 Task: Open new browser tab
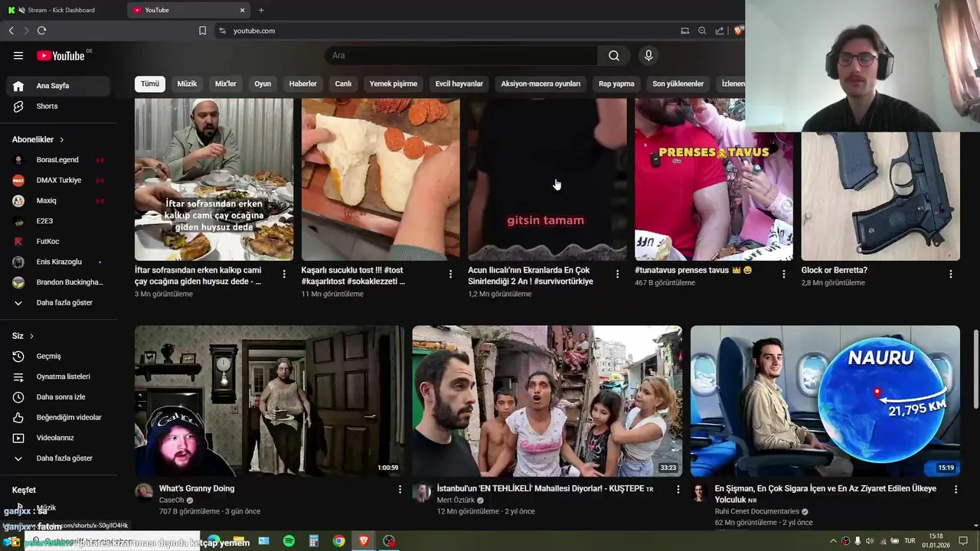coord(261,10)
